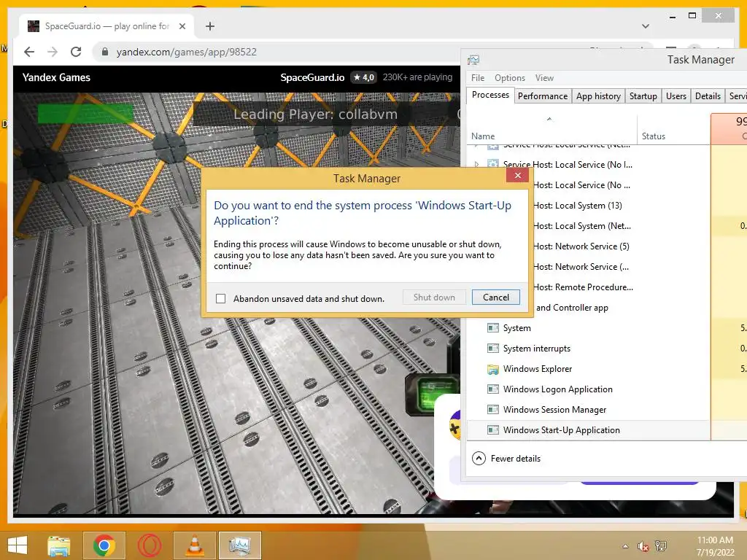Click the muted volume tray icon
This screenshot has height=560, width=747.
pos(643,546)
